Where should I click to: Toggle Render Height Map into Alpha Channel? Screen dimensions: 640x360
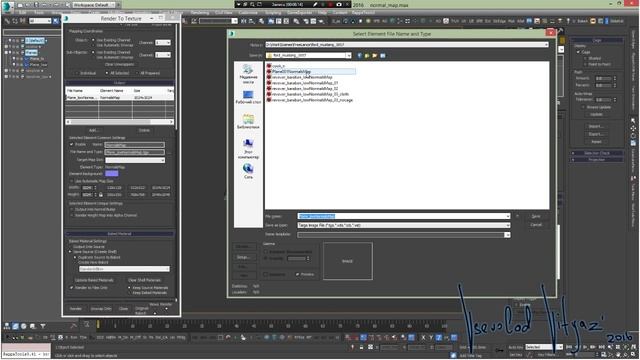[71, 215]
